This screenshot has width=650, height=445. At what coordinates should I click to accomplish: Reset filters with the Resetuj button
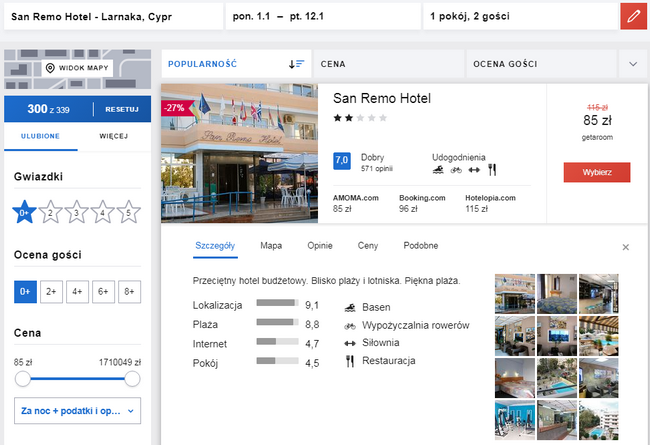pos(121,109)
